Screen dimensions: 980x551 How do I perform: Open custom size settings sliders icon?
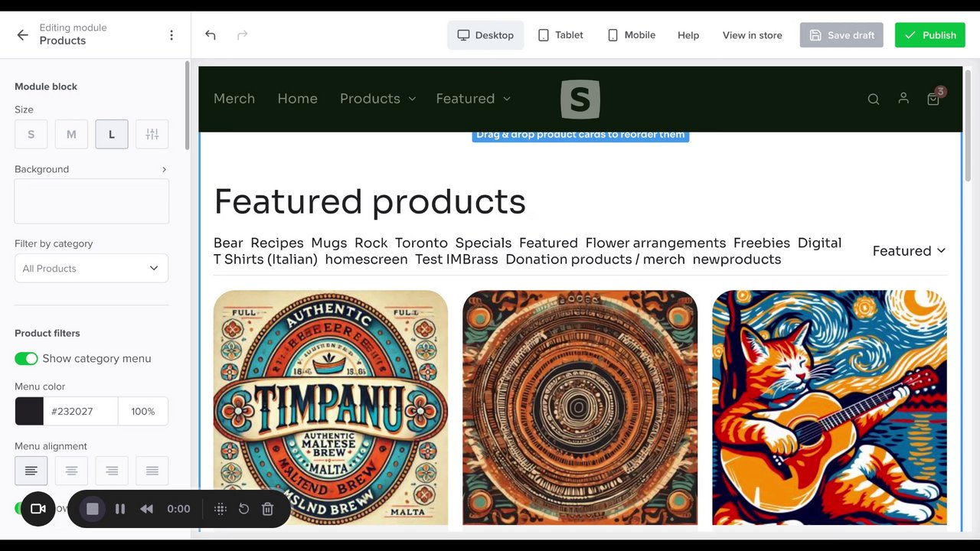click(x=152, y=135)
